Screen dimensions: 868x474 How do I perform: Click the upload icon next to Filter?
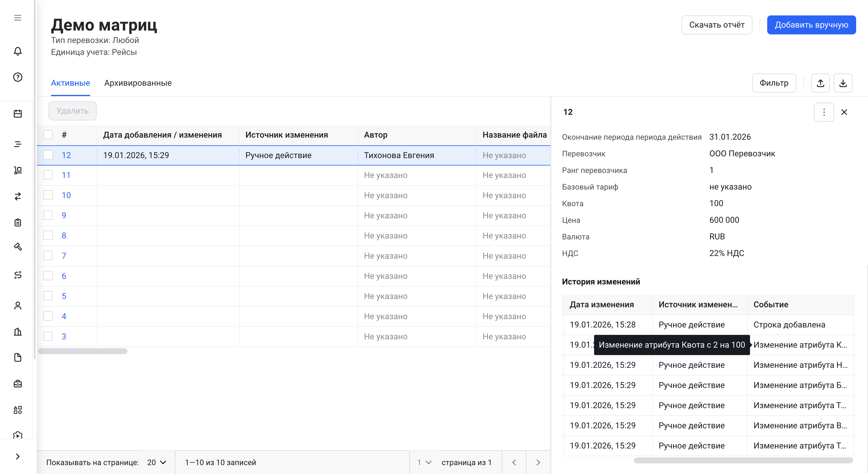(820, 83)
